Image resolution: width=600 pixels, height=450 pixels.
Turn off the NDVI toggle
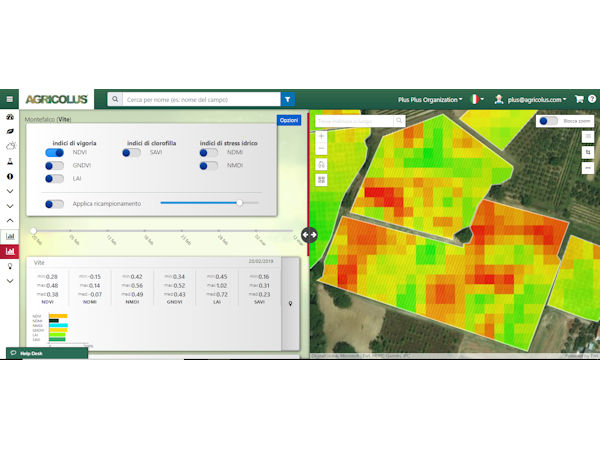tap(55, 153)
